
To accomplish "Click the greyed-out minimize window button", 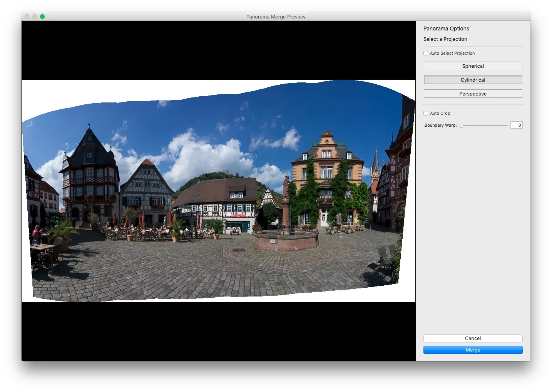I will coord(35,17).
